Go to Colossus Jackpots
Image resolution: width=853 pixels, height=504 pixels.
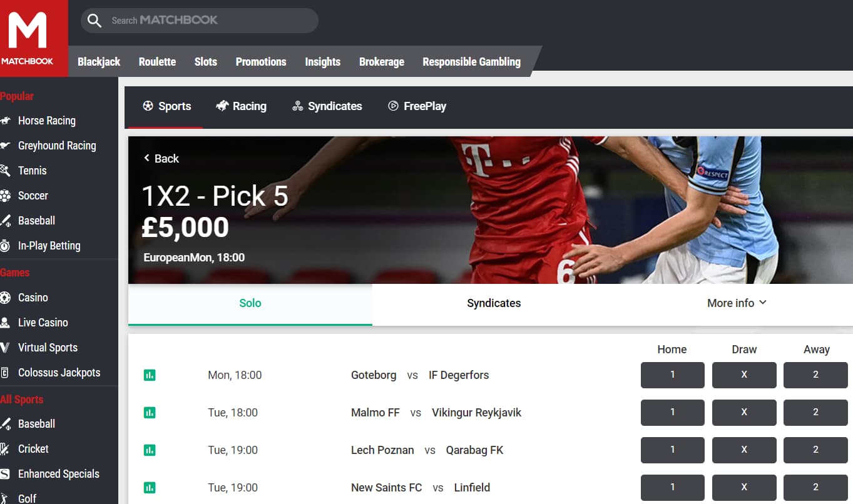click(x=59, y=373)
